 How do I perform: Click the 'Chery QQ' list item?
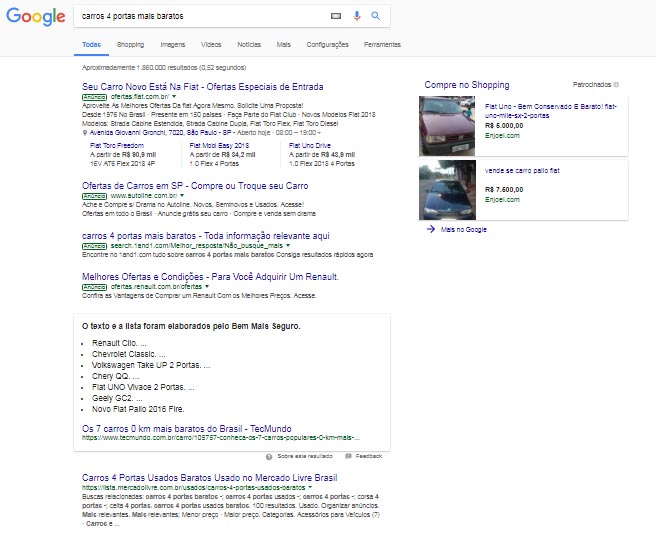click(115, 376)
